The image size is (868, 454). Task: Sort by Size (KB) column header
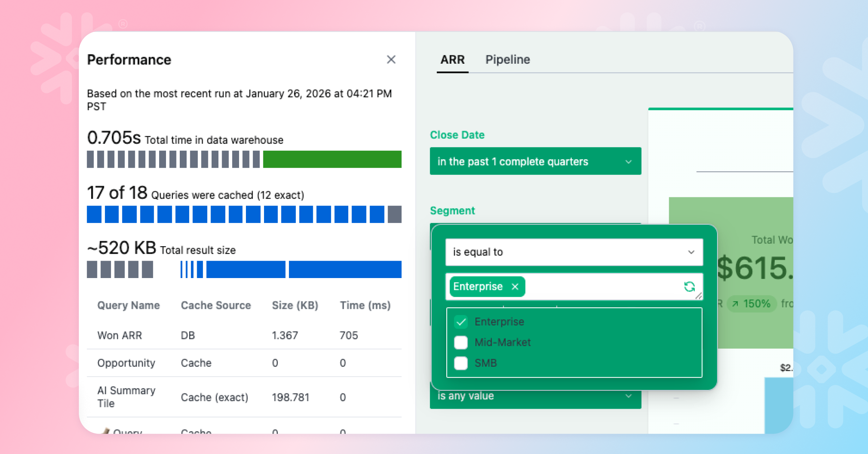pyautogui.click(x=295, y=306)
